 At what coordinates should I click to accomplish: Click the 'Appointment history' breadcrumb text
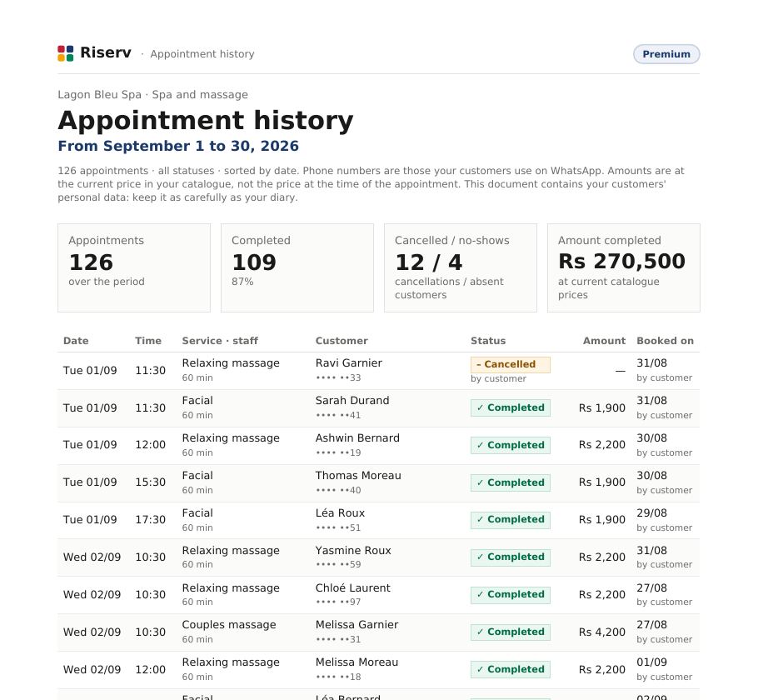tap(202, 53)
